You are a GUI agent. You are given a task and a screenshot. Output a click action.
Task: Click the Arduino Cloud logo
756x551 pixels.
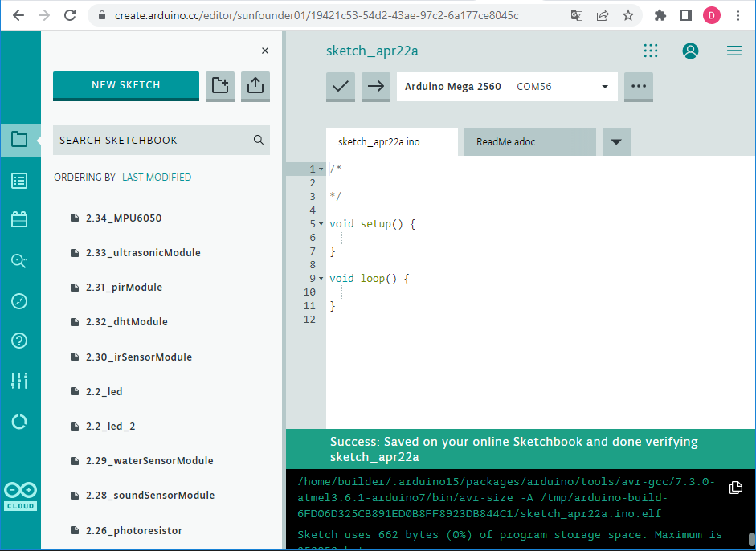click(x=20, y=496)
